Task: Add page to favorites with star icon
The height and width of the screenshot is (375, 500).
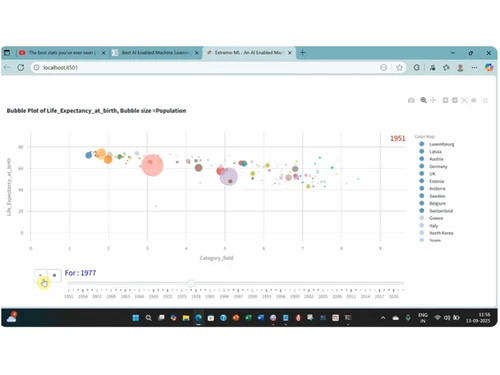Action: (x=399, y=67)
